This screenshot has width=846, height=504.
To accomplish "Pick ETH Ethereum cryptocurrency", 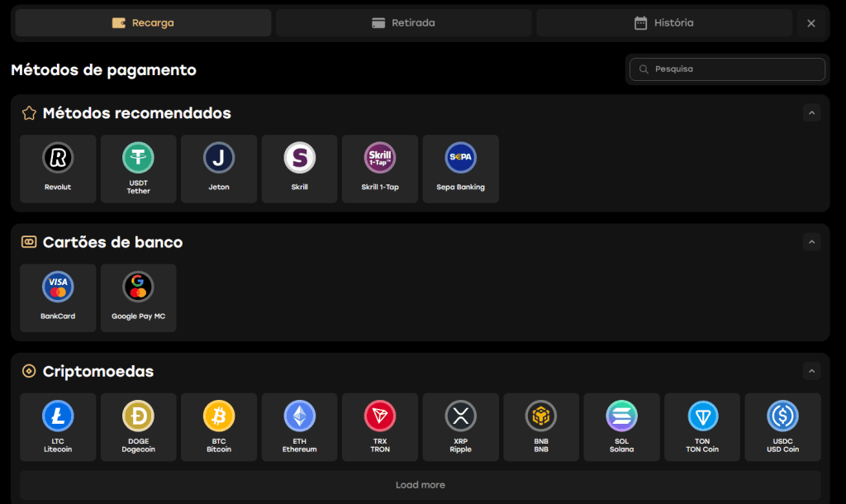I will pos(299,427).
